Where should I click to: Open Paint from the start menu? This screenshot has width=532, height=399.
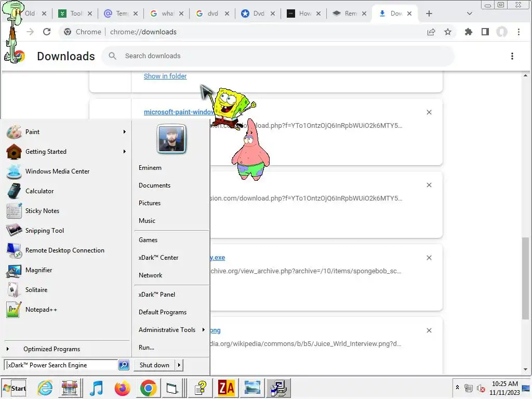click(x=66, y=131)
